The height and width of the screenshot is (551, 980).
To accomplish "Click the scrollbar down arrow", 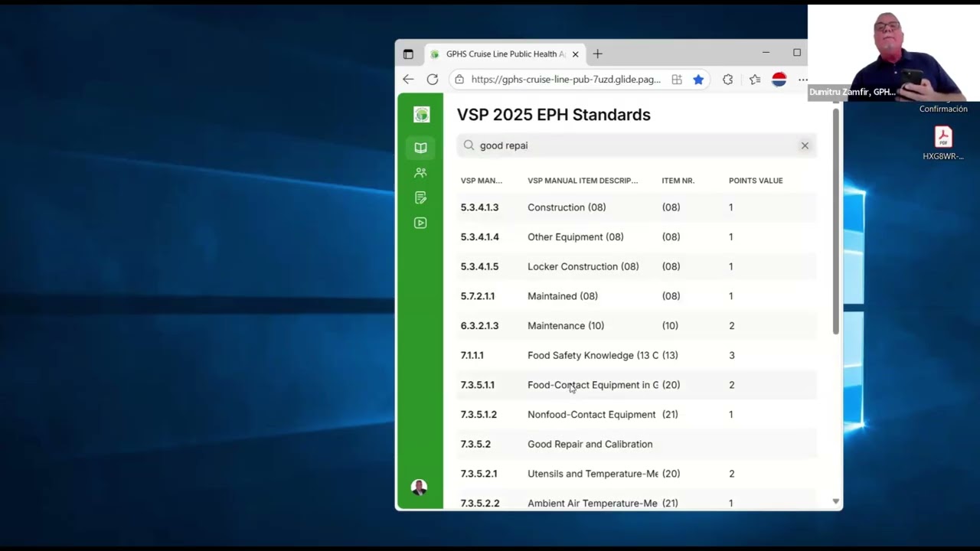I will click(x=836, y=502).
